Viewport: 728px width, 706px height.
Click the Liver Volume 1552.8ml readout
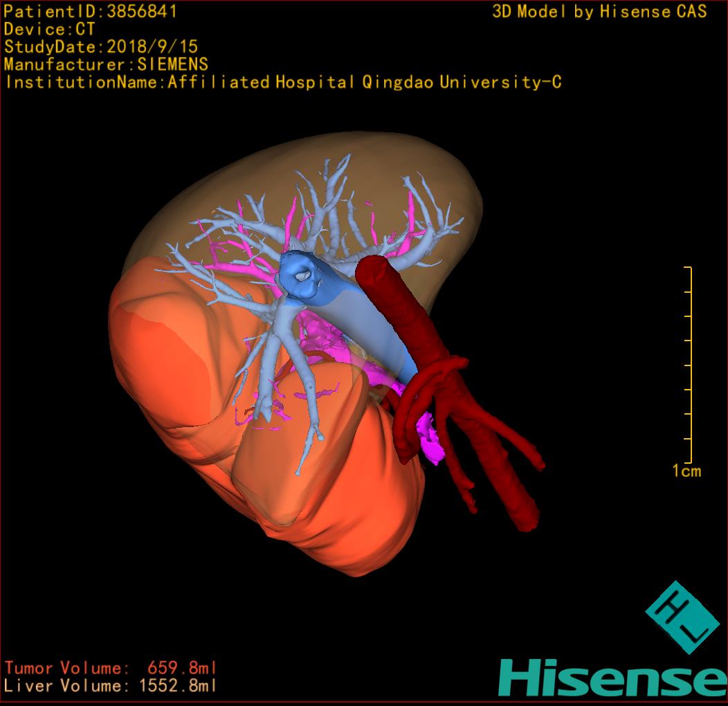coord(111,686)
